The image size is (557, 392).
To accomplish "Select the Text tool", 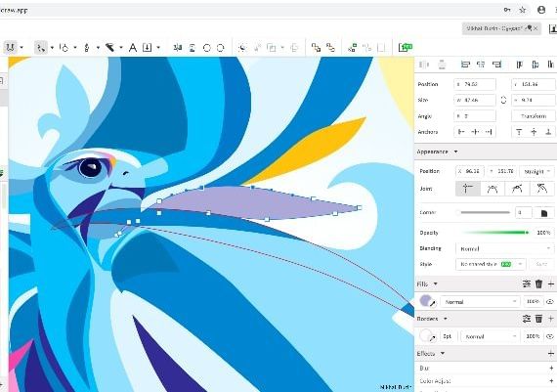I will pyautogui.click(x=133, y=47).
